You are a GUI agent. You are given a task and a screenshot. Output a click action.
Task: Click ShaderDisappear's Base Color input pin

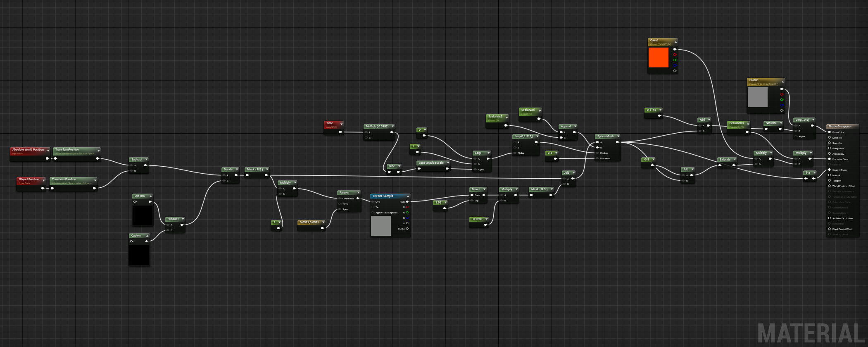click(x=830, y=132)
